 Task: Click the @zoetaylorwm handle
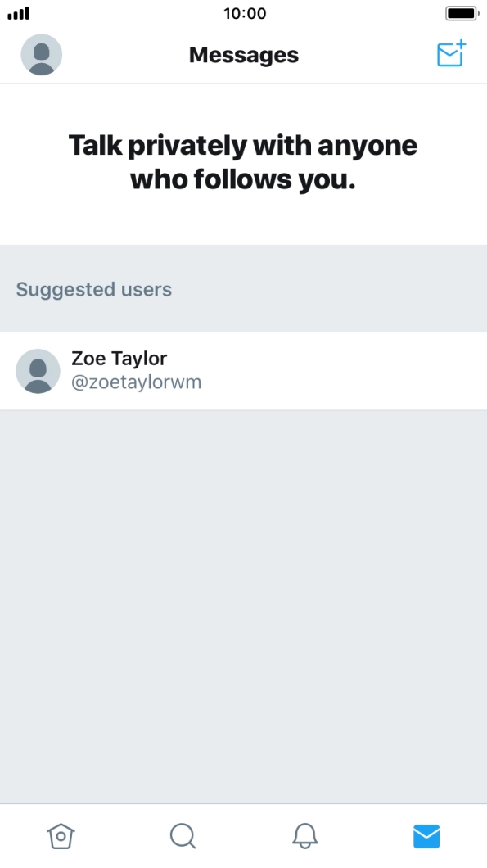pos(136,382)
